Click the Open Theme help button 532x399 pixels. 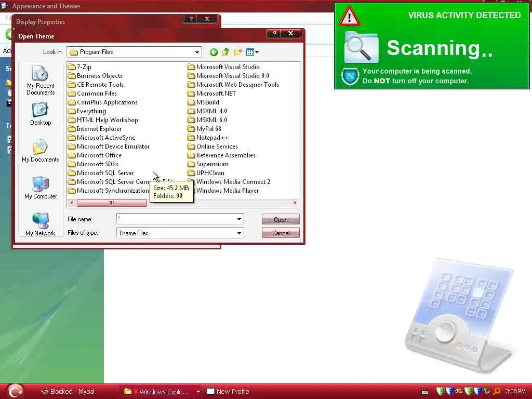coord(275,33)
